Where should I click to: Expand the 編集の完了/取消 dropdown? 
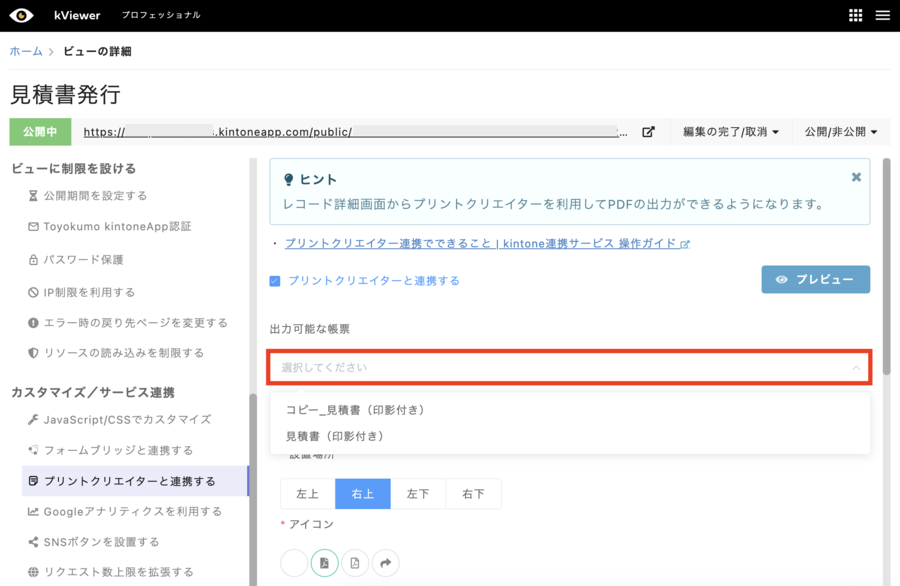(x=731, y=132)
